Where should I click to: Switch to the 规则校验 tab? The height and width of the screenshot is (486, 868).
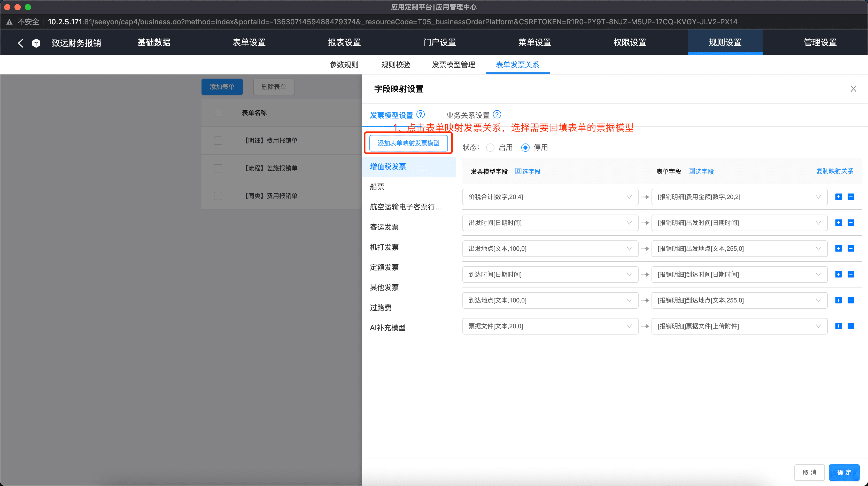pos(396,64)
